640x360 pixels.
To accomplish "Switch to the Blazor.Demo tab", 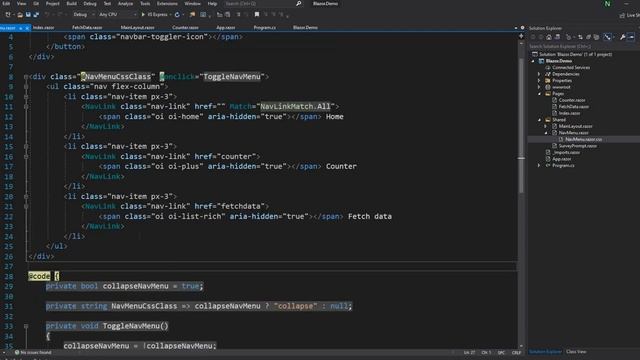I will pyautogui.click(x=305, y=28).
